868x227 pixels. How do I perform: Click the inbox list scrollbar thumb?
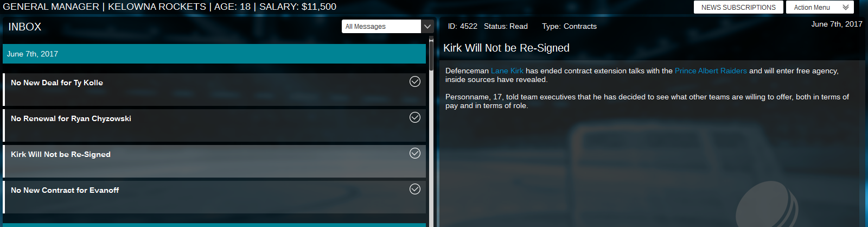[x=431, y=56]
